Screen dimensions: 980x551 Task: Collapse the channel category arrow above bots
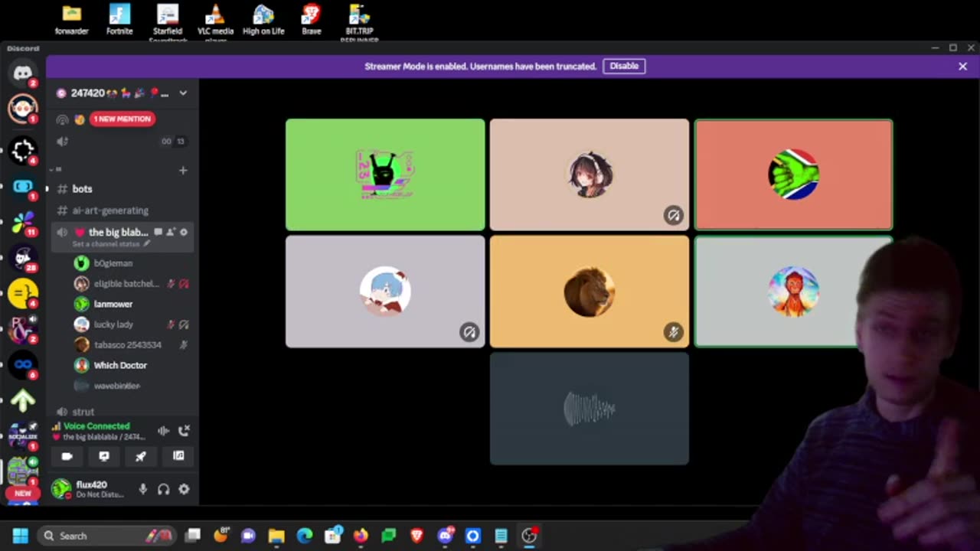51,169
